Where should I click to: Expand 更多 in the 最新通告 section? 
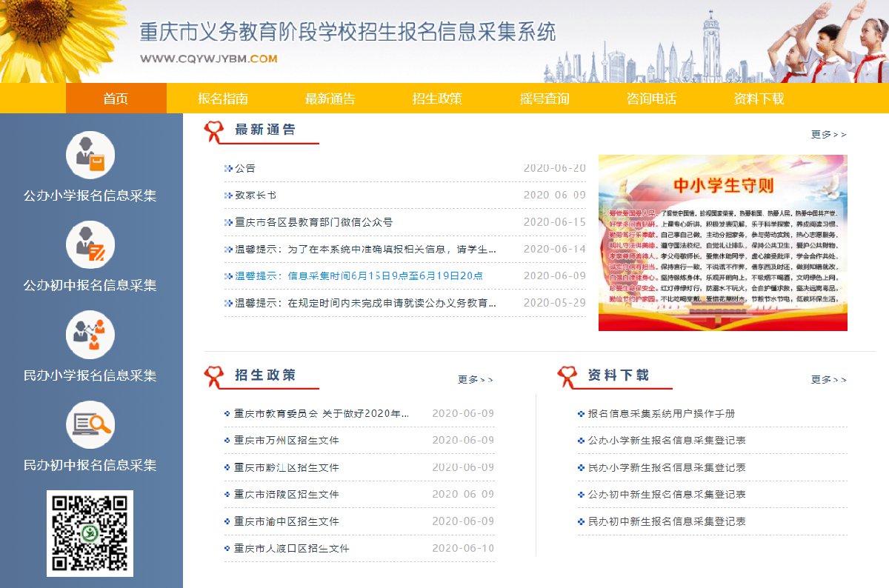pos(828,135)
